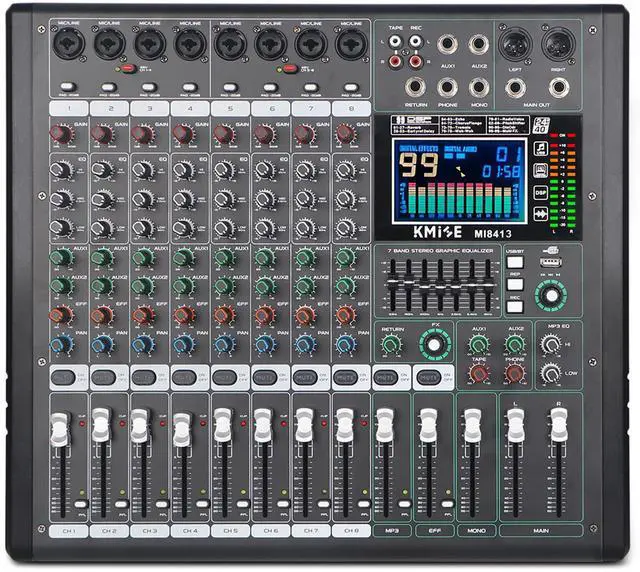This screenshot has width=640, height=572.
Task: Click the USB symbol above the USB port
Action: click(x=551, y=250)
